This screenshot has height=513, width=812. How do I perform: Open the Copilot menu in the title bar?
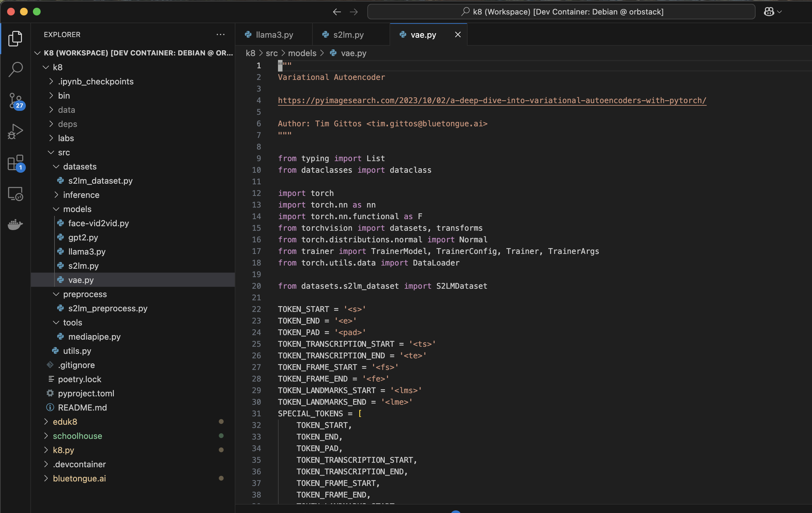(x=772, y=12)
